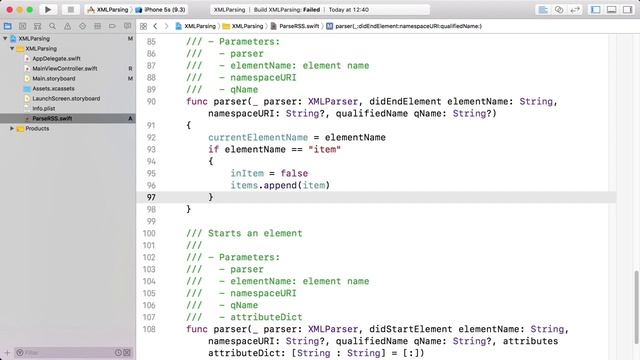Click 'items.append(item)' on line 96
640x360 pixels.
click(x=280, y=185)
